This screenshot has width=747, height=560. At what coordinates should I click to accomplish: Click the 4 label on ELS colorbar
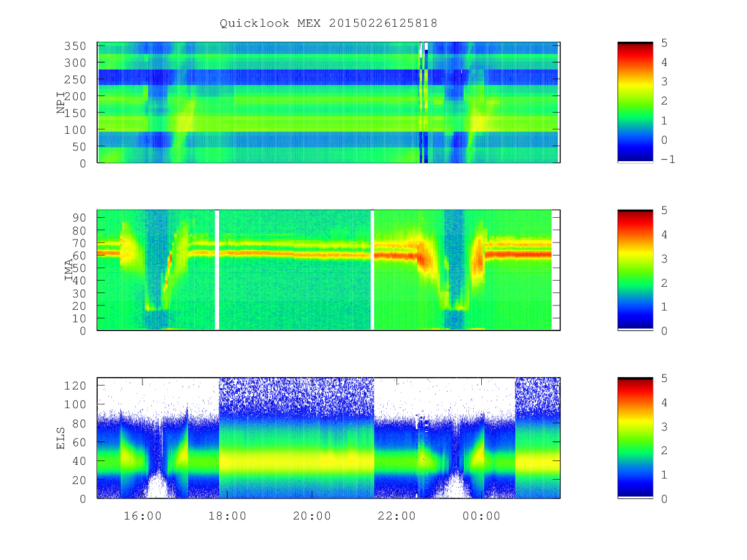point(665,402)
